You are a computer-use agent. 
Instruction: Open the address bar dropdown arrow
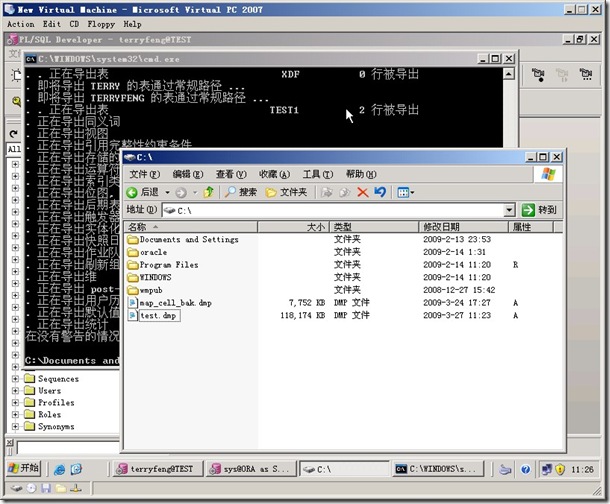[x=510, y=210]
